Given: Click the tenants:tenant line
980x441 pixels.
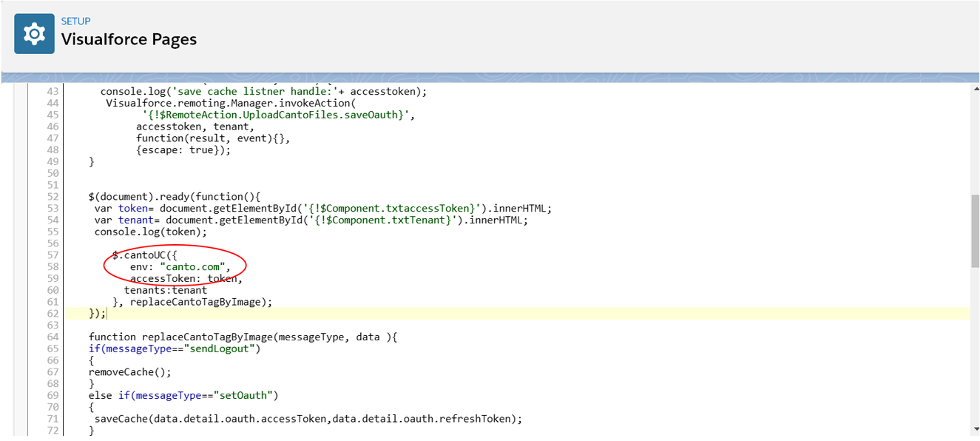Looking at the screenshot, I should pos(166,290).
